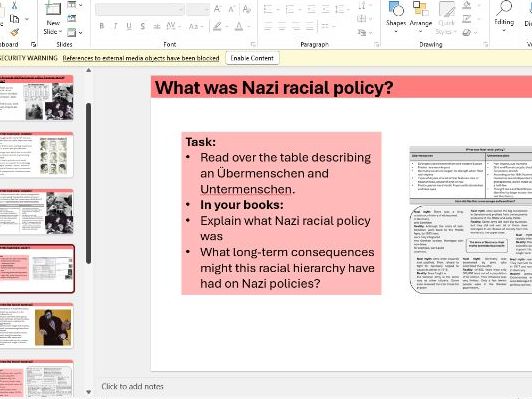This screenshot has width=532, height=399.
Task: Click the 'In your books:' bullet text
Action: pyautogui.click(x=242, y=205)
